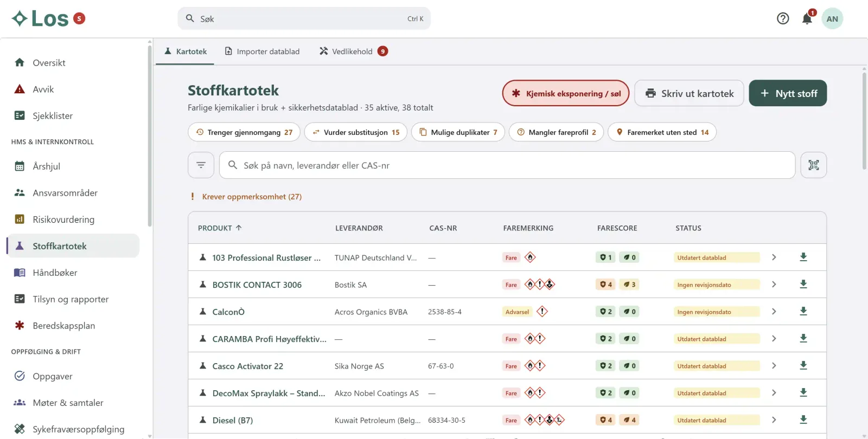Screen dimensions: 868x439
Task: Sort by the PRODUKT column header
Action: pos(220,228)
